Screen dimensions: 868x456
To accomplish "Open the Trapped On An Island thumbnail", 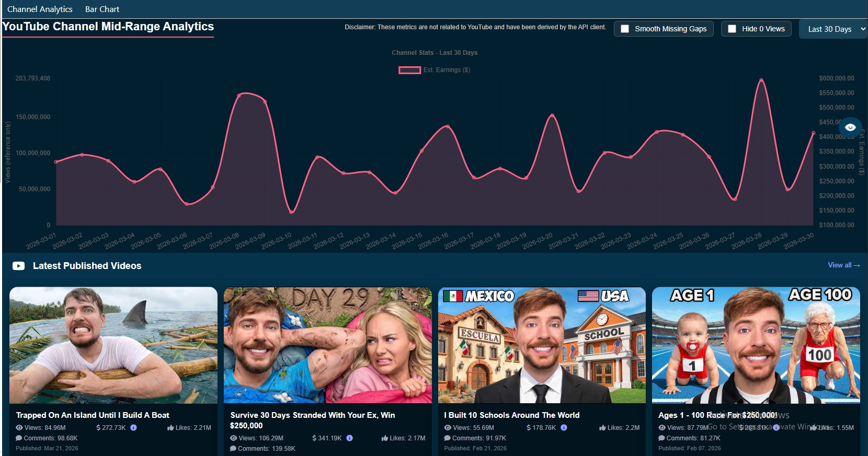I will point(113,345).
